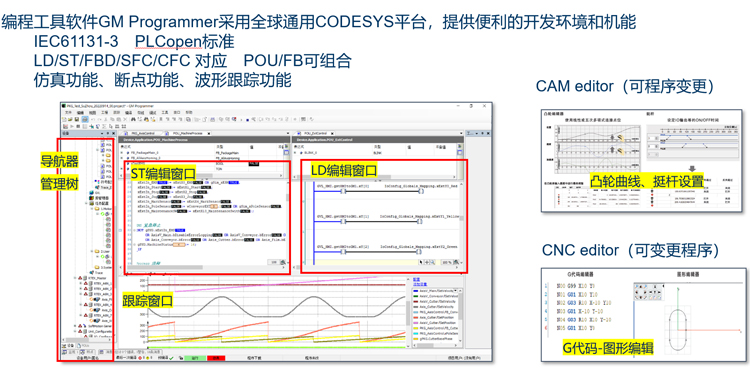The image size is (750, 368).
Task: Click the red 停止 status bar indicator
Action: click(216, 358)
